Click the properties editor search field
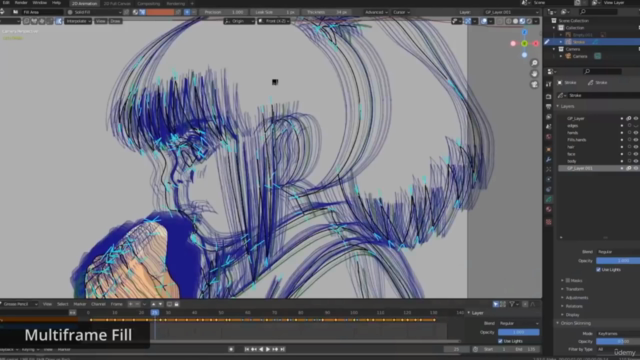The height and width of the screenshot is (360, 640). coord(602,71)
